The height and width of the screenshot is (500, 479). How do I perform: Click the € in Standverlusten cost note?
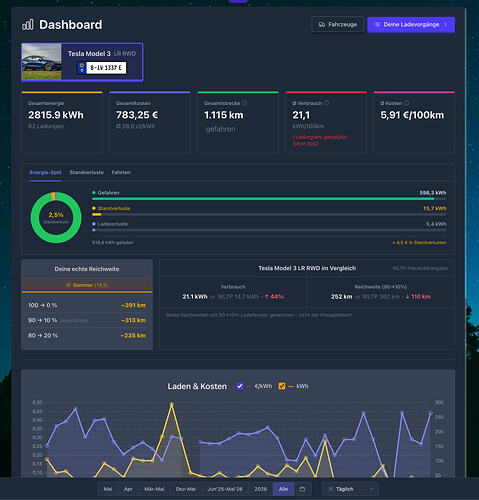coord(419,243)
